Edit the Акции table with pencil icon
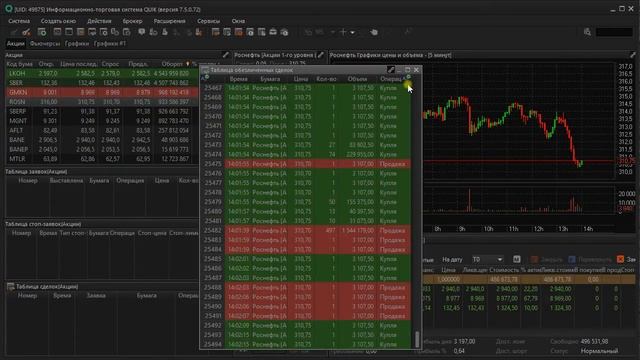This screenshot has height=360, width=640. pyautogui.click(x=225, y=55)
